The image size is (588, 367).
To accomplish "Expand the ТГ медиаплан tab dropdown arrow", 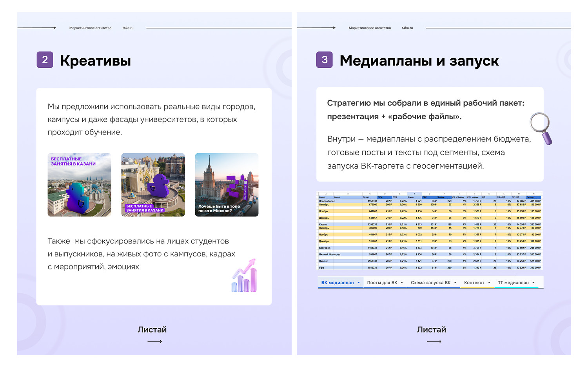I will pos(534,283).
